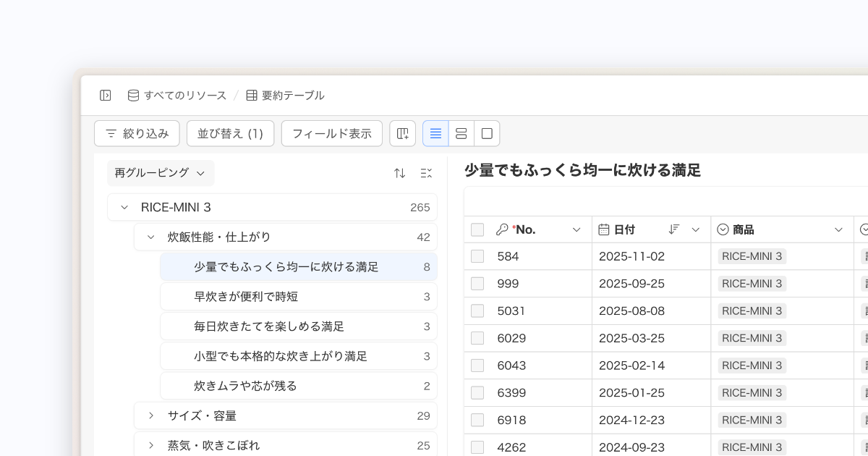This screenshot has height=456, width=868.
Task: Check the row checkbox for No. 6918
Action: click(477, 420)
